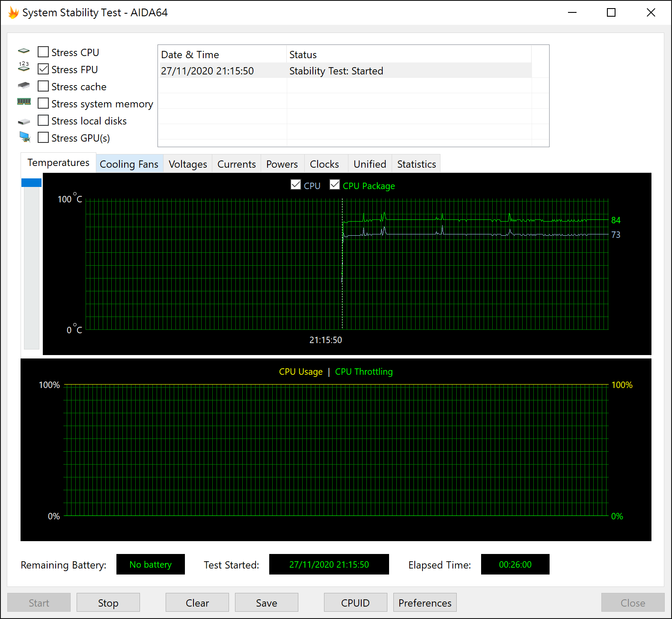Click the Date & Time column header
Image resolution: width=672 pixels, height=619 pixels.
222,54
